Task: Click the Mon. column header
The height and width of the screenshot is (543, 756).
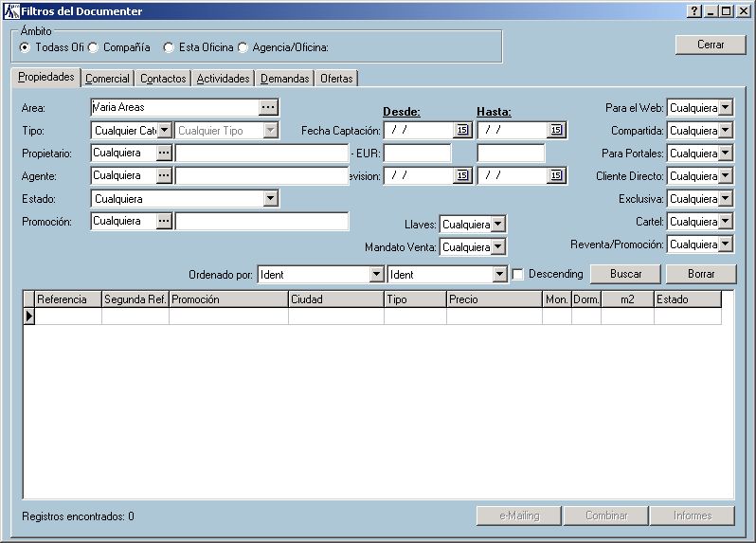Action: [x=557, y=299]
